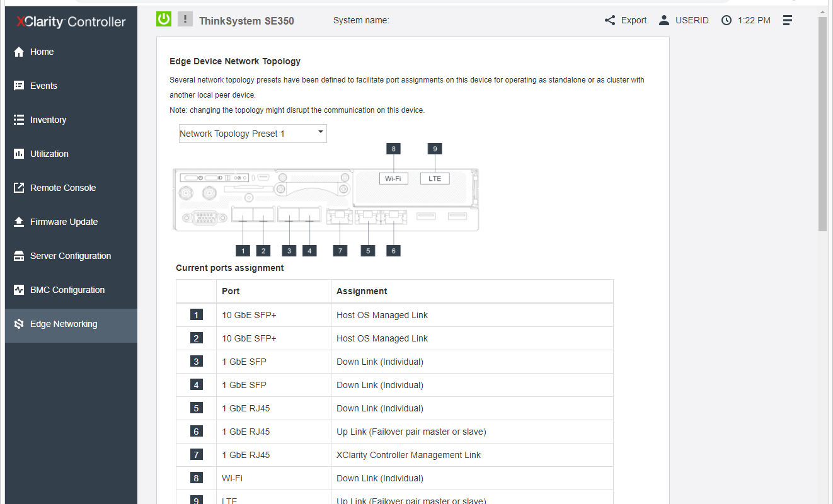This screenshot has height=504, width=833.
Task: Click the Events list icon
Action: (19, 86)
